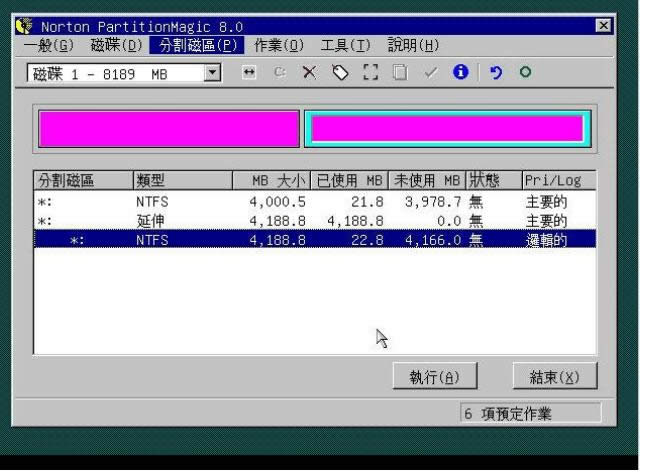This screenshot has height=475, width=646.
Task: Click the delete partition X icon
Action: coord(309,74)
